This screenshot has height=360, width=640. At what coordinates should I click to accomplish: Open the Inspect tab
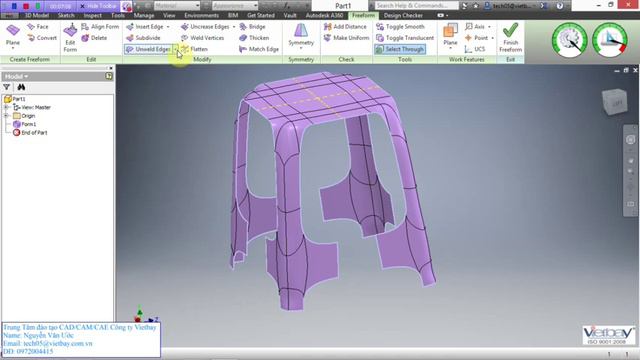[x=93, y=16]
